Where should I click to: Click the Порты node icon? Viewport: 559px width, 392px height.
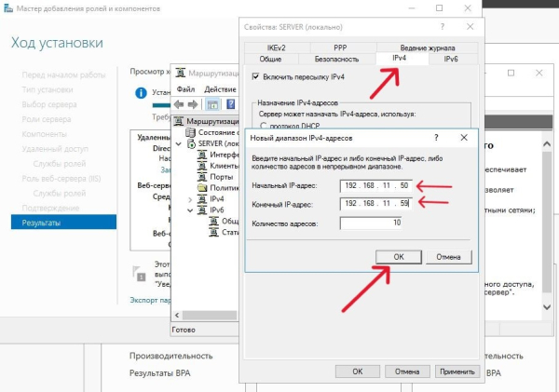coord(202,177)
